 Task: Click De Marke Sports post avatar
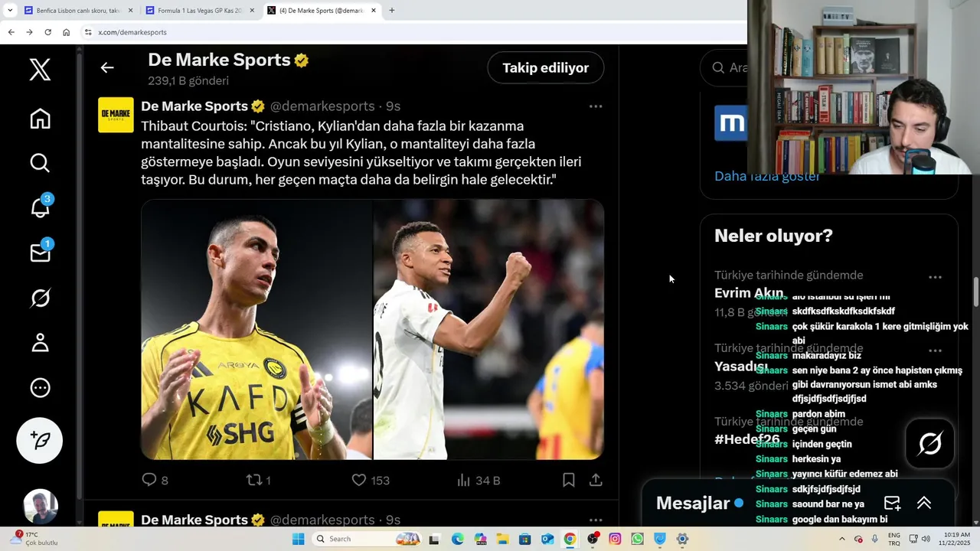tap(116, 115)
